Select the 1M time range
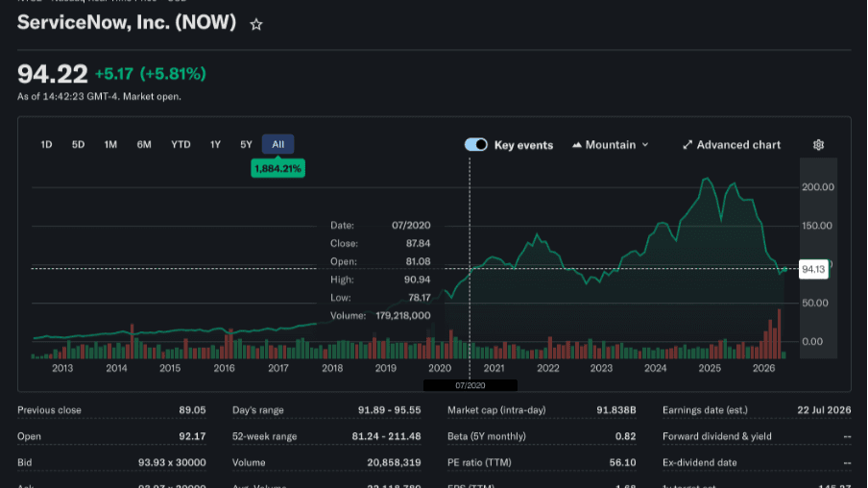Viewport: 868px width, 488px height. (x=110, y=144)
